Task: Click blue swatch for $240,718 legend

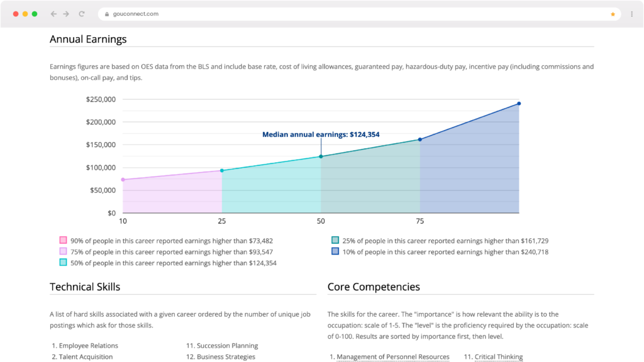Action: 335,251
